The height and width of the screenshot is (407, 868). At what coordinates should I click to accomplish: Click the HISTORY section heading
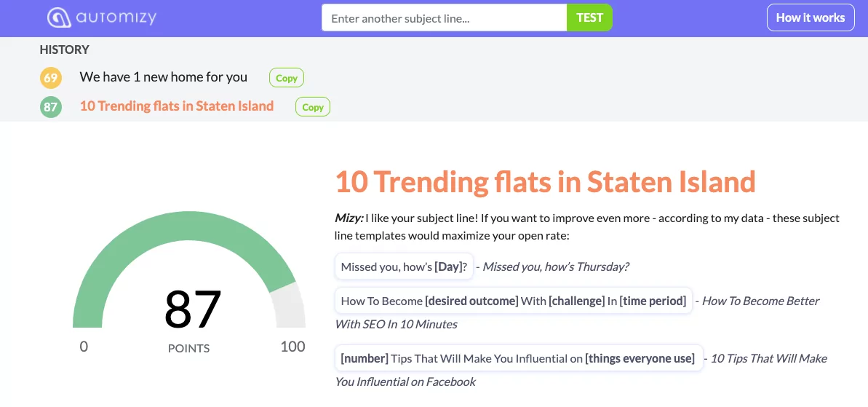point(64,50)
